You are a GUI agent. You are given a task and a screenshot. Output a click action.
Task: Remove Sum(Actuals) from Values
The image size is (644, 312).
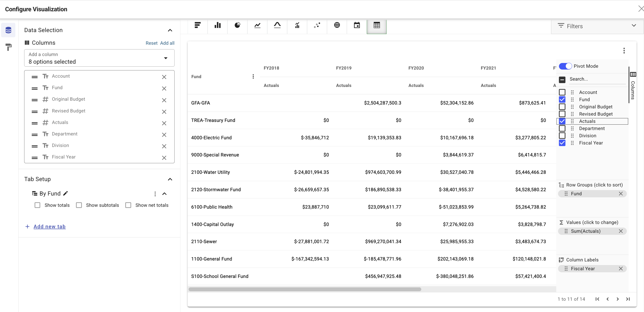621,231
